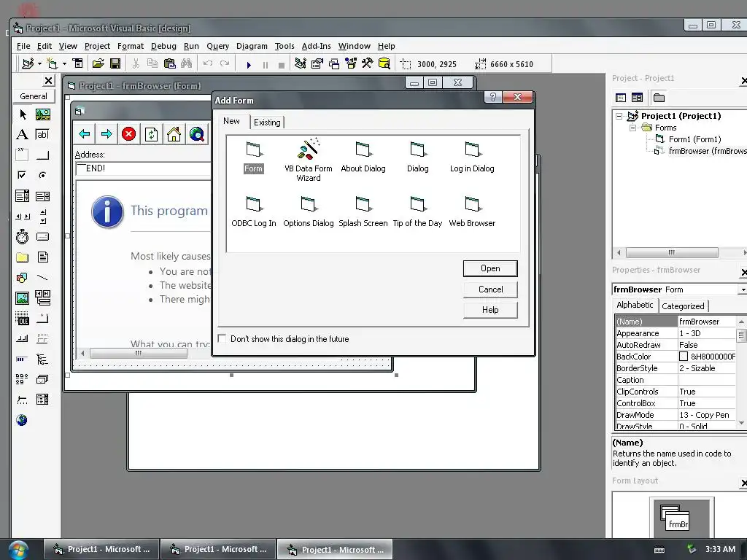
Task: Collapse the Forms folder node
Action: click(632, 128)
